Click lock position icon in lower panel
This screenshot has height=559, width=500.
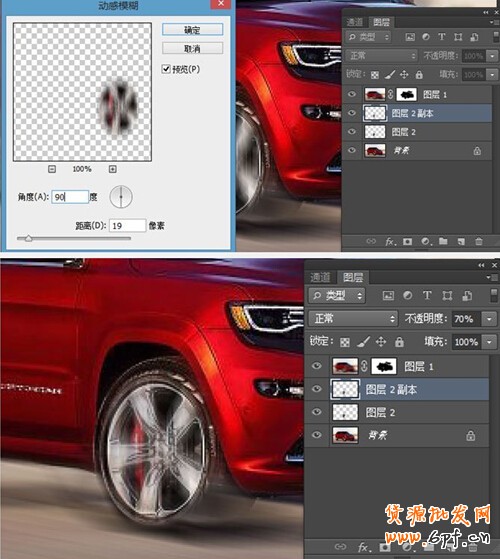(381, 342)
